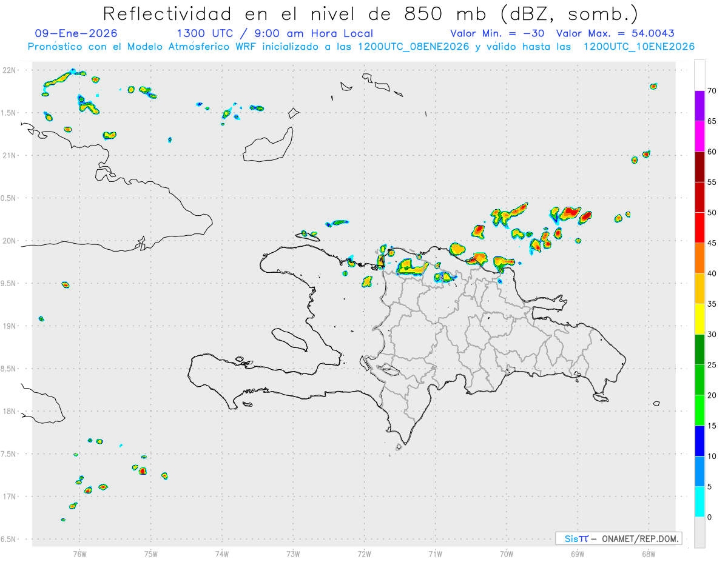Click the colorbar value label '10'
This screenshot has height=562, width=728.
pyautogui.click(x=712, y=456)
